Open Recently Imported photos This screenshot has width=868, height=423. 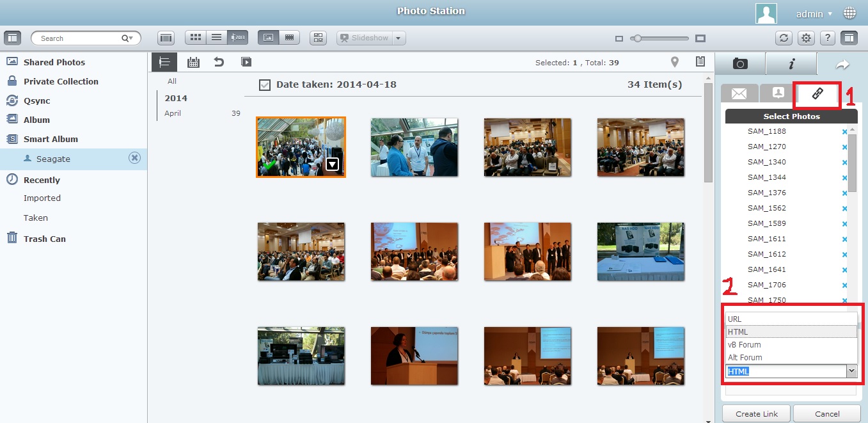click(x=42, y=198)
